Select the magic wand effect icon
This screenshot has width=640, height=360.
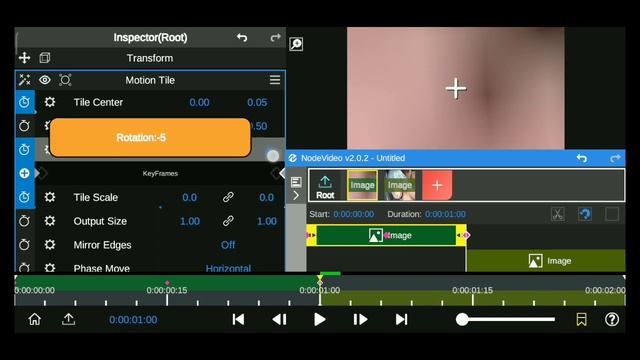(x=24, y=80)
